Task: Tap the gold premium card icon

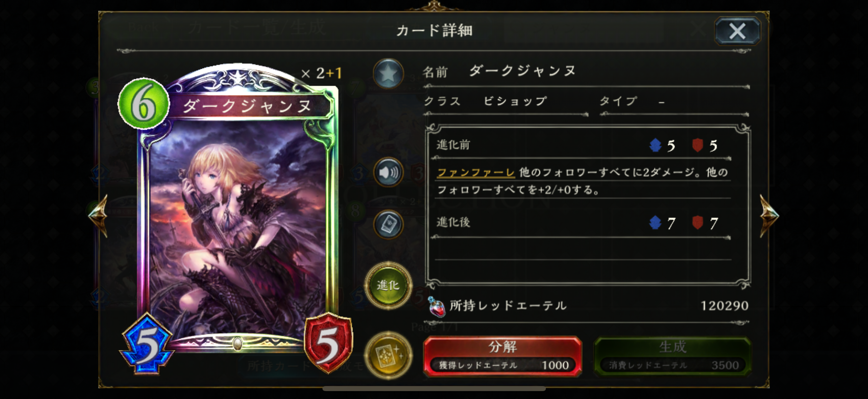Action: [388, 355]
